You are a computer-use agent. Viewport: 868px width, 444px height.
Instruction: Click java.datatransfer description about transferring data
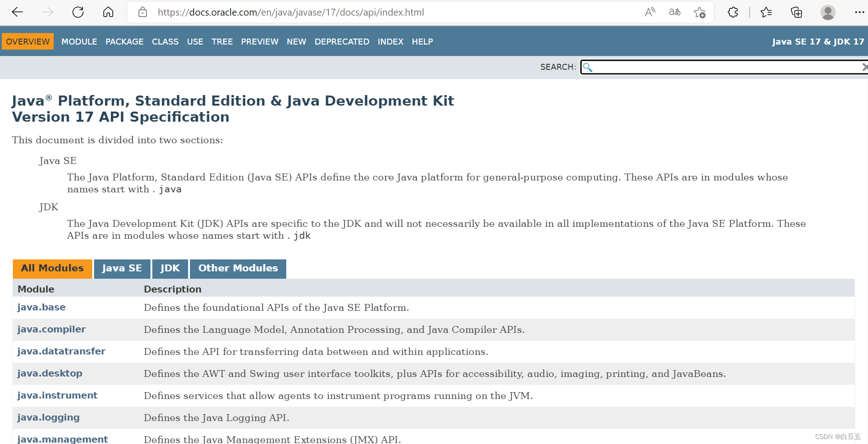[x=316, y=352]
